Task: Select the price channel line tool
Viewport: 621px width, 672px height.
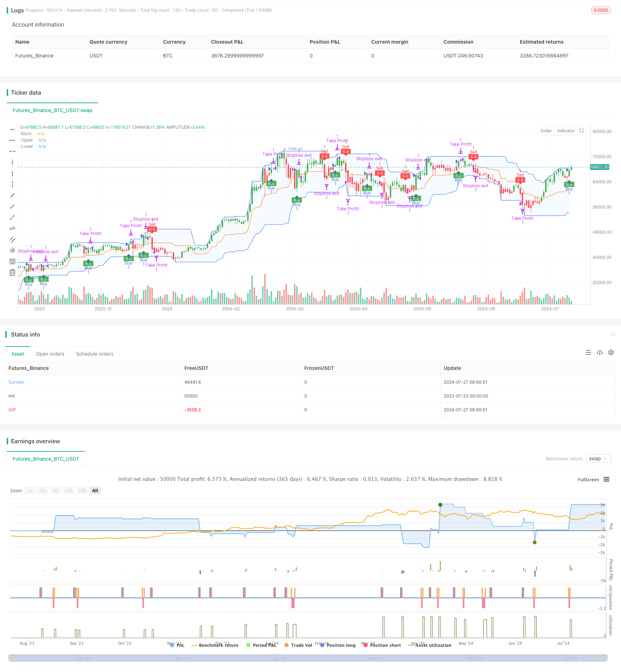Action: click(x=12, y=239)
